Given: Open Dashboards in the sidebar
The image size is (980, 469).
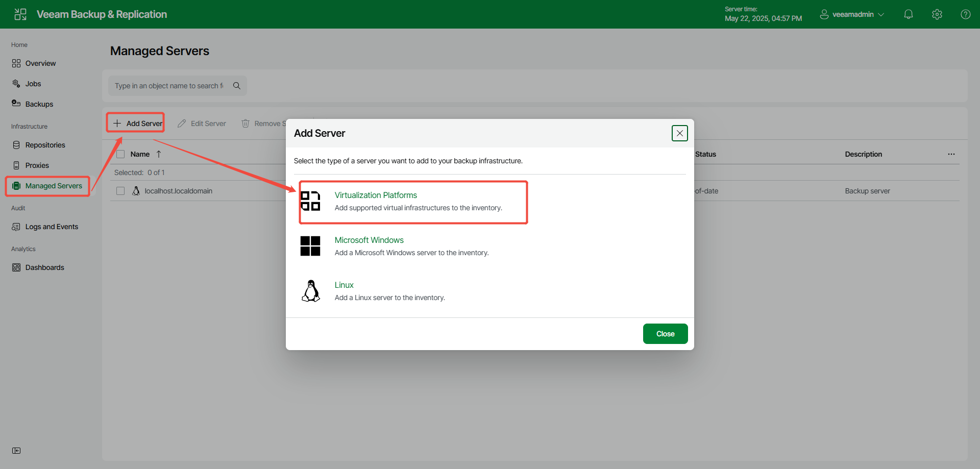Looking at the screenshot, I should pyautogui.click(x=45, y=267).
